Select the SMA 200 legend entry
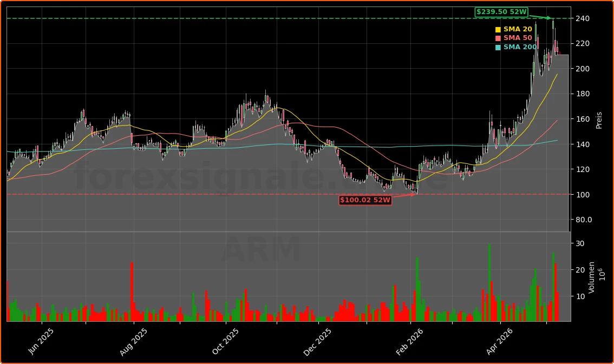The width and height of the screenshot is (614, 364). pos(515,47)
